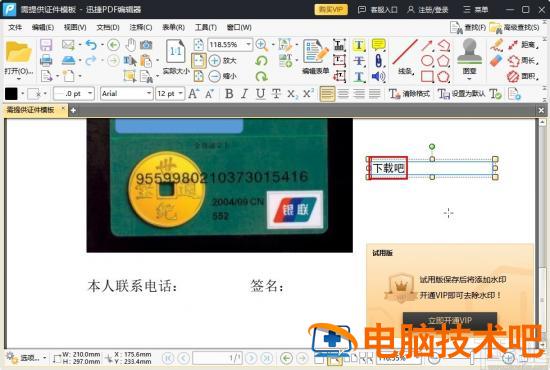Set right text alignment
The height and width of the screenshot is (370, 550).
(359, 94)
